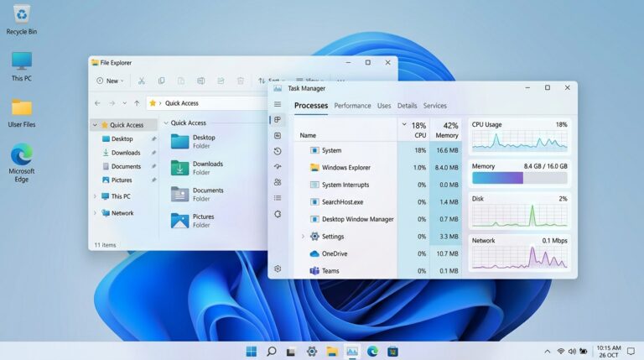Switch to the Performance tab
The width and height of the screenshot is (644, 360).
tap(352, 106)
